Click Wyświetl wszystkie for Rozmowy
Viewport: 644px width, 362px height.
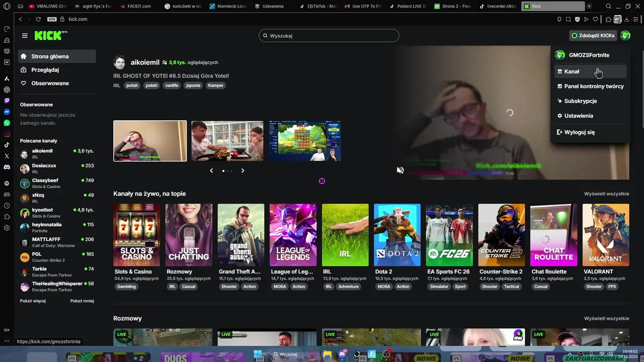[606, 318]
